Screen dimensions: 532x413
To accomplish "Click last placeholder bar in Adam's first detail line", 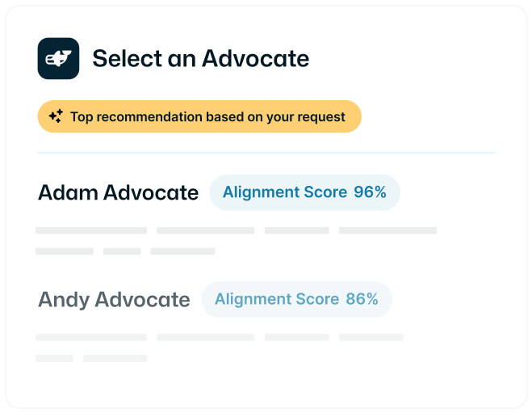I will [387, 230].
